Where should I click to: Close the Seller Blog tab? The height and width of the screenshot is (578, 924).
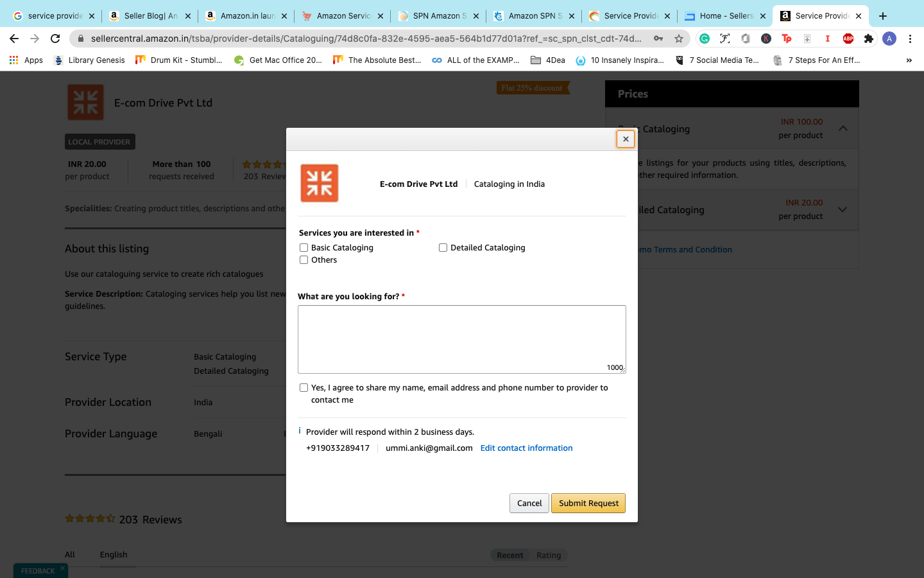point(188,16)
